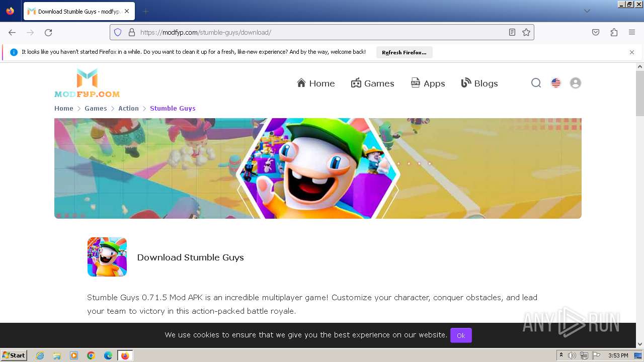644x362 pixels.
Task: Toggle reader view icon
Action: (x=512, y=32)
